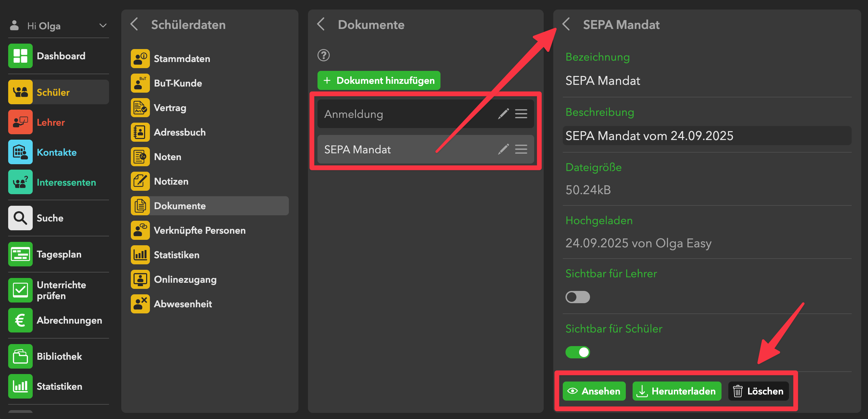This screenshot has height=419, width=868.
Task: Click the pencil edit icon for SEPA Mandat
Action: [x=503, y=149]
